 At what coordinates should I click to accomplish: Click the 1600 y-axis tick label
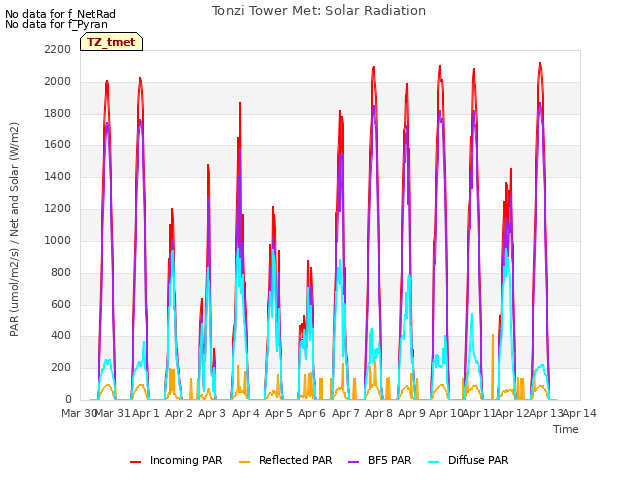(x=58, y=144)
